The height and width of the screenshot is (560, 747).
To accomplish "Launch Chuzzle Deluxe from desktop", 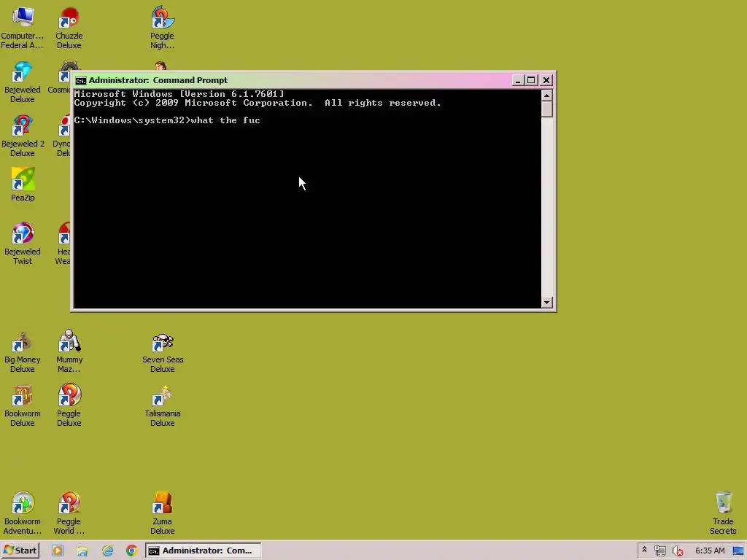I will click(x=69, y=28).
